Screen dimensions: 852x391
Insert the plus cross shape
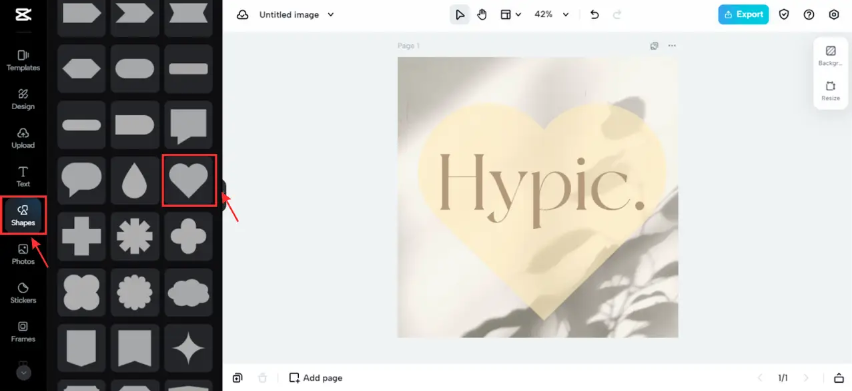pyautogui.click(x=82, y=236)
